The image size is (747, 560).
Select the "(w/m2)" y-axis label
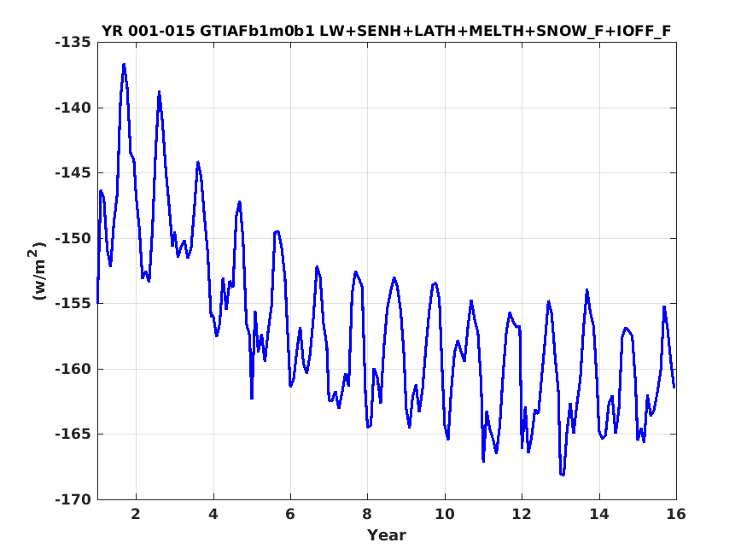[38, 271]
